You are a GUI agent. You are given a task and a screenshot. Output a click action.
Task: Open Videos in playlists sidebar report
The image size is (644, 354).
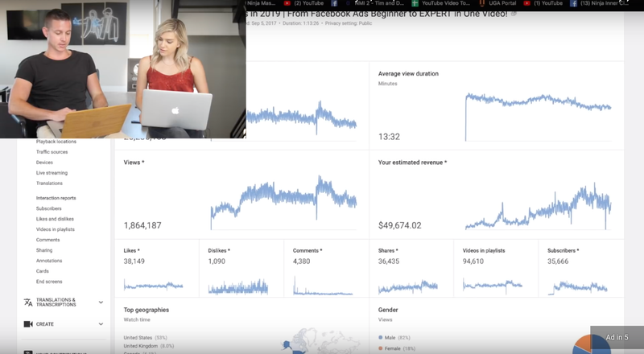(55, 229)
